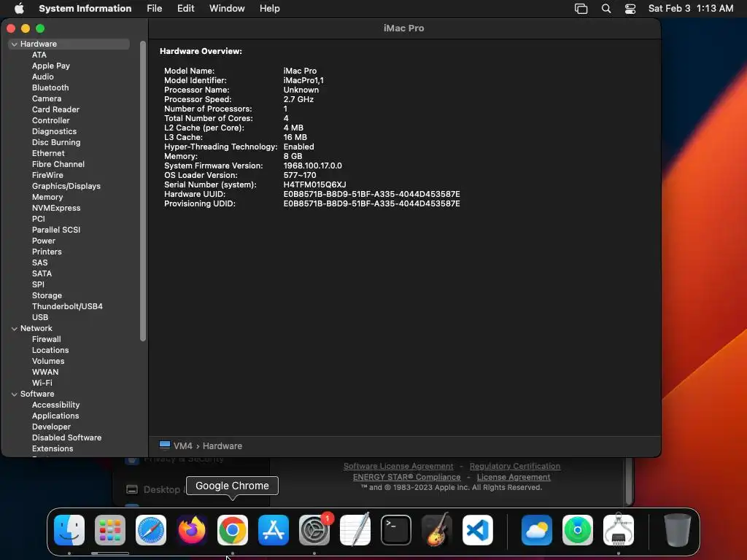Select Thunderbolt/USB4 in the sidebar

(67, 307)
